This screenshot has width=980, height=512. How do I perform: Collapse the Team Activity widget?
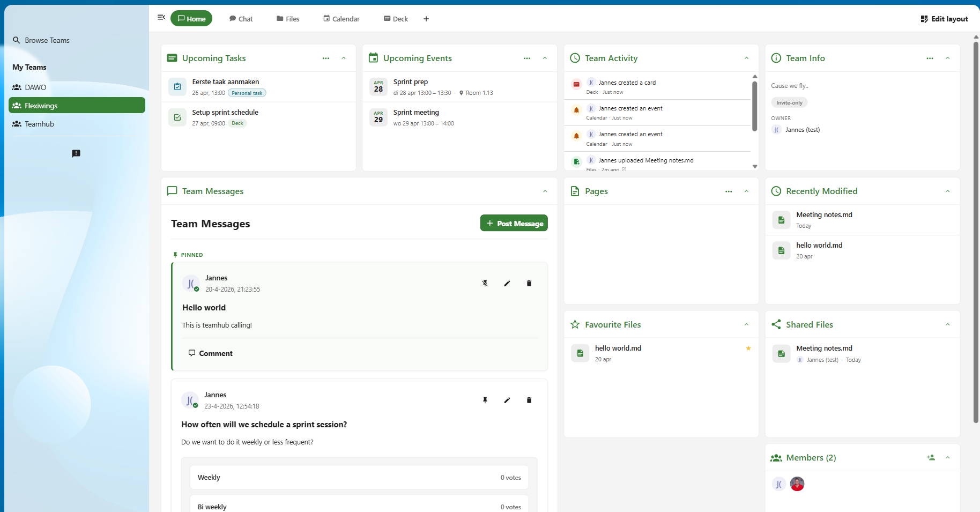(x=746, y=58)
